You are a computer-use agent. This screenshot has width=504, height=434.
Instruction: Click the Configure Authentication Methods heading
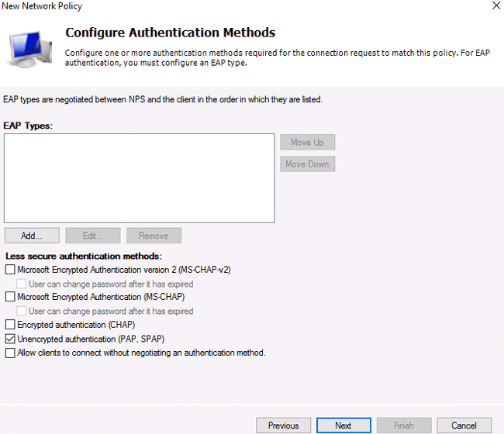tap(171, 33)
